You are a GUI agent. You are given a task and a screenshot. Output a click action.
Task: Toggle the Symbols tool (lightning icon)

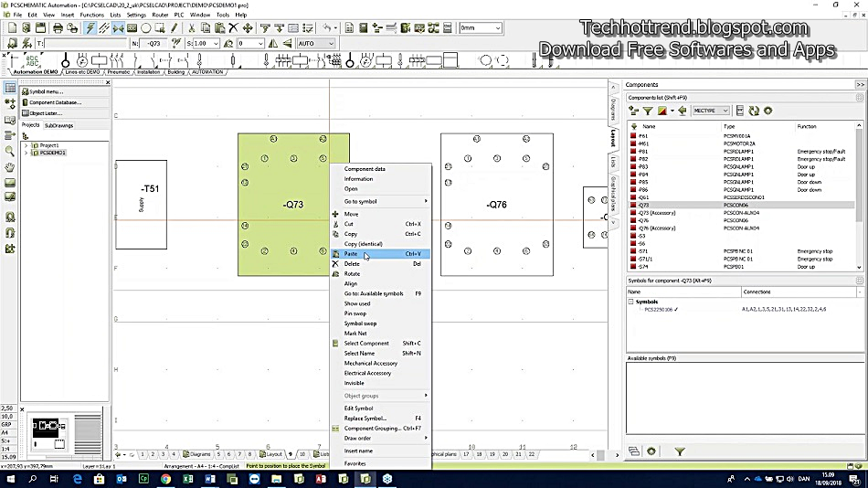tap(90, 27)
